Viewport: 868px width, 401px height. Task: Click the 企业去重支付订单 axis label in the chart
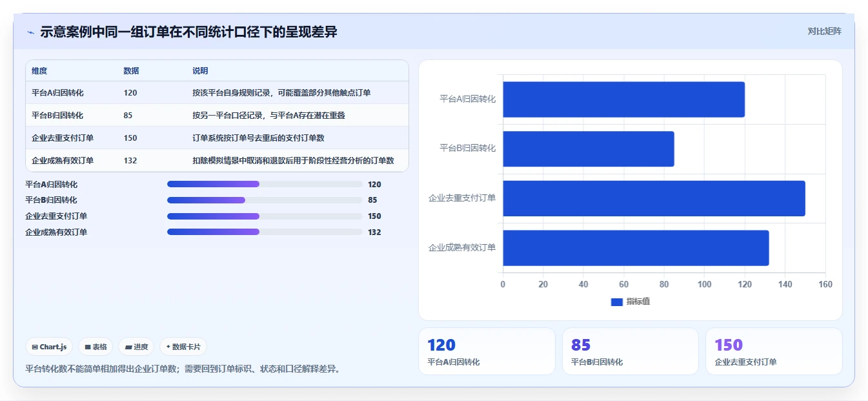coord(462,198)
